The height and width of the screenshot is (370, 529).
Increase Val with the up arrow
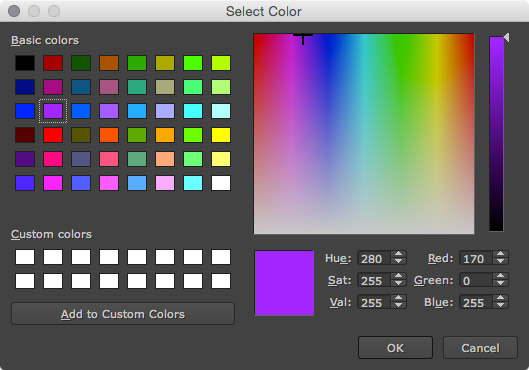[398, 298]
